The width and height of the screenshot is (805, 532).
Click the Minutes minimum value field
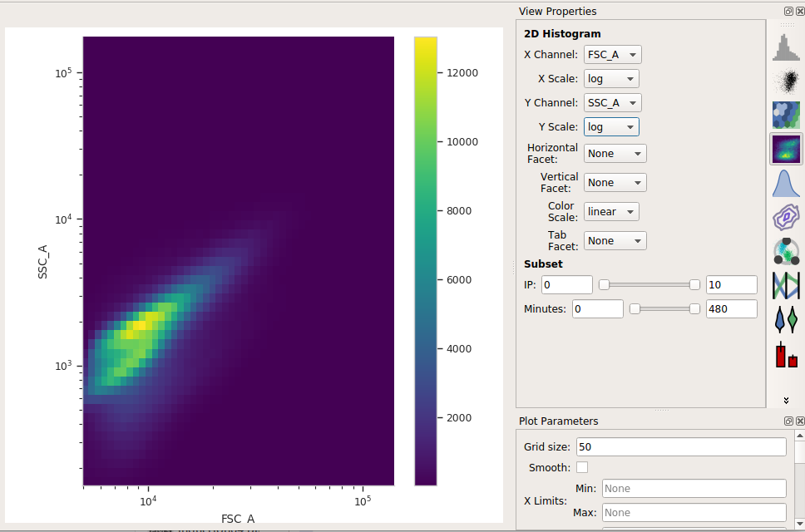click(598, 309)
